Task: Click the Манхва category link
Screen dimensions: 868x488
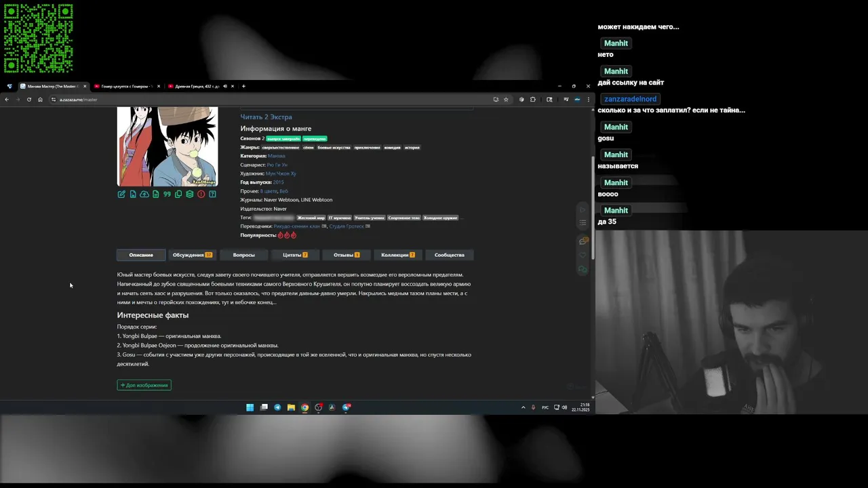Action: tap(277, 156)
